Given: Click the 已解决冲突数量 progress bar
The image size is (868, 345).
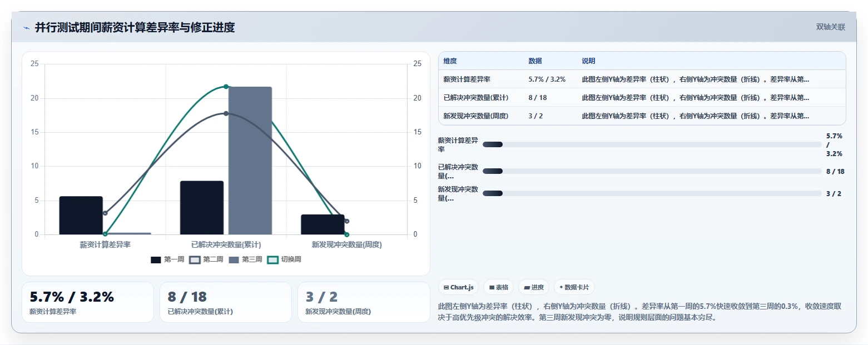Looking at the screenshot, I should 652,171.
